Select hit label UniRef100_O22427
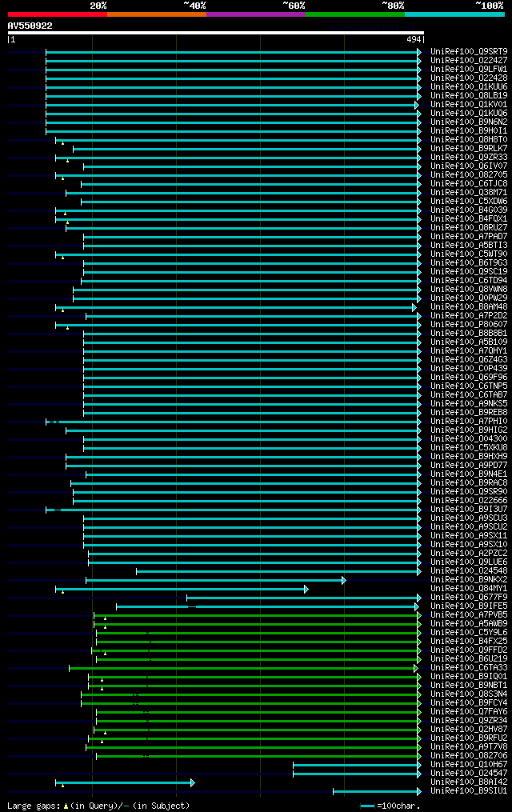 tap(469, 61)
